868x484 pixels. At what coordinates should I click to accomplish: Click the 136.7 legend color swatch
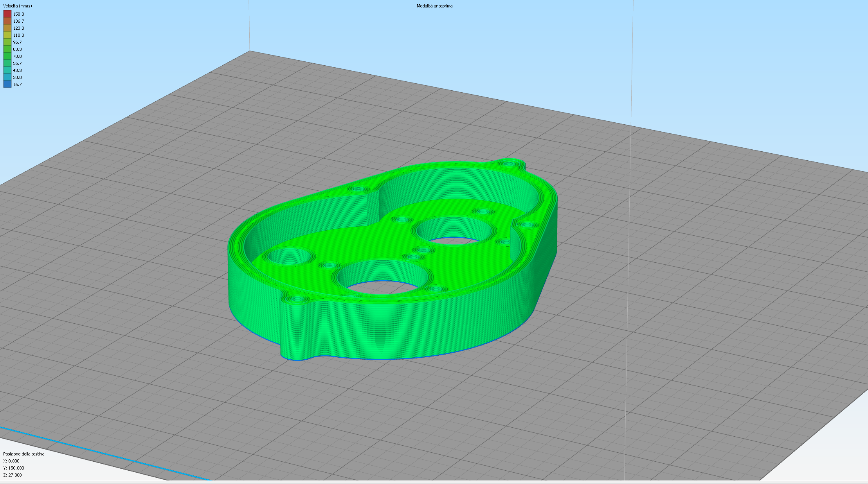click(7, 21)
